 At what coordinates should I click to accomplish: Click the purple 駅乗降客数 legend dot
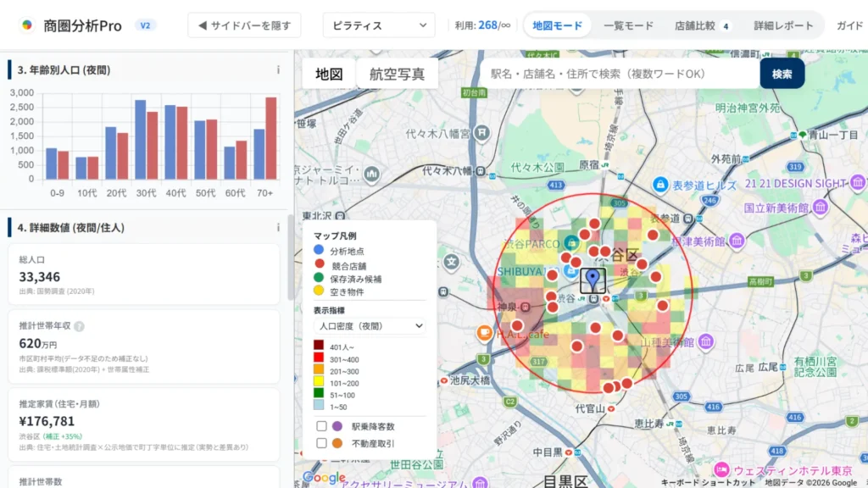337,426
